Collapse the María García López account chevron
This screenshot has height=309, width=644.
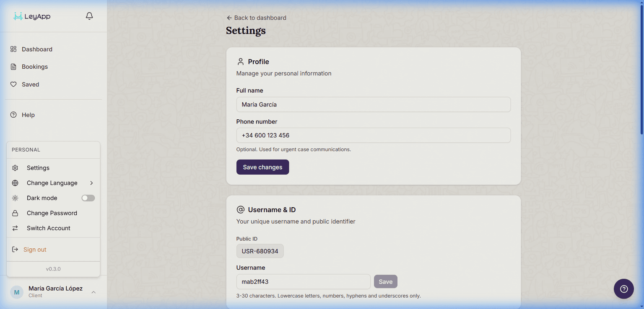pyautogui.click(x=93, y=292)
